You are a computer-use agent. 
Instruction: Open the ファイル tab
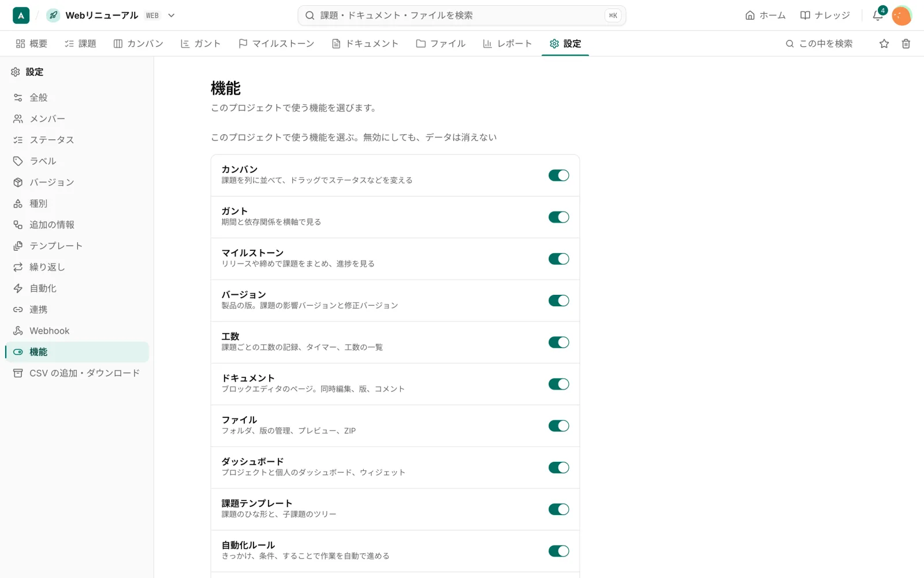coord(441,43)
